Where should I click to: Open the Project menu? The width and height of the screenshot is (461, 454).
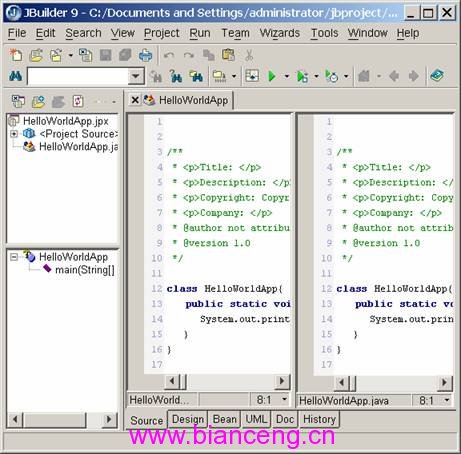(x=162, y=33)
